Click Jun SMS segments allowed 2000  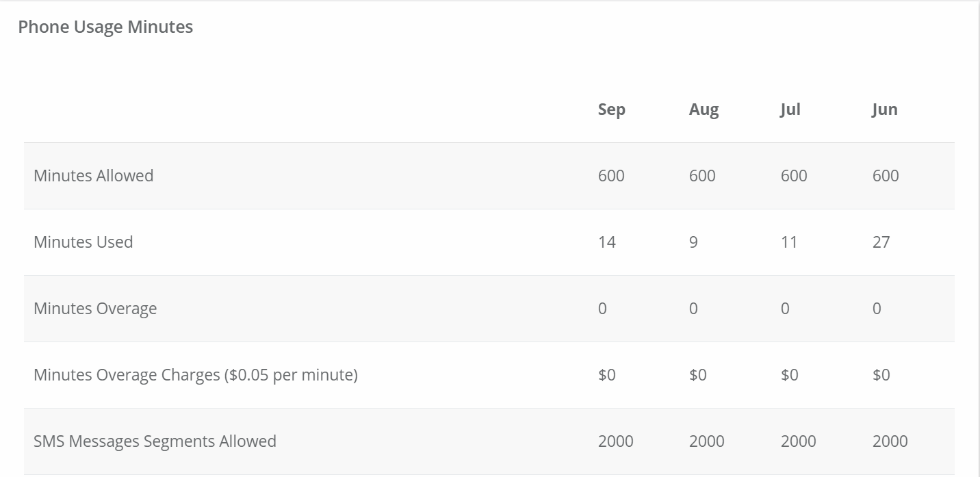click(890, 441)
